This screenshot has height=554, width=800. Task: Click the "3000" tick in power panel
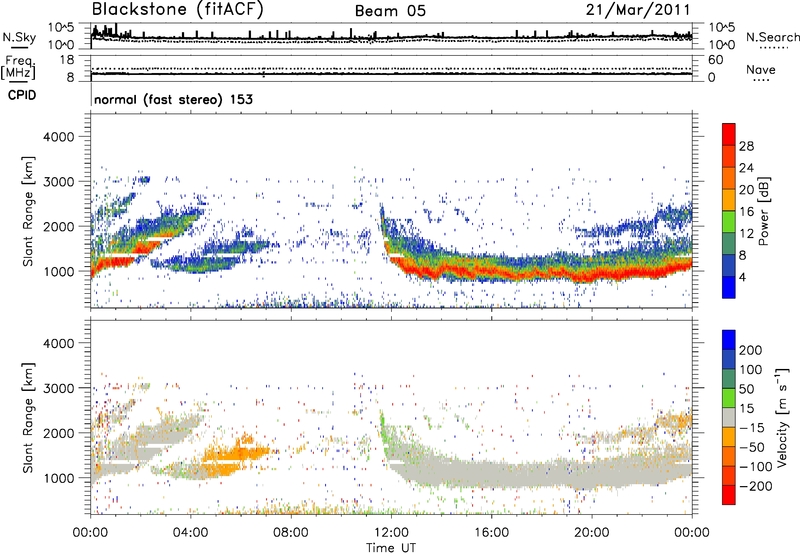tap(58, 182)
